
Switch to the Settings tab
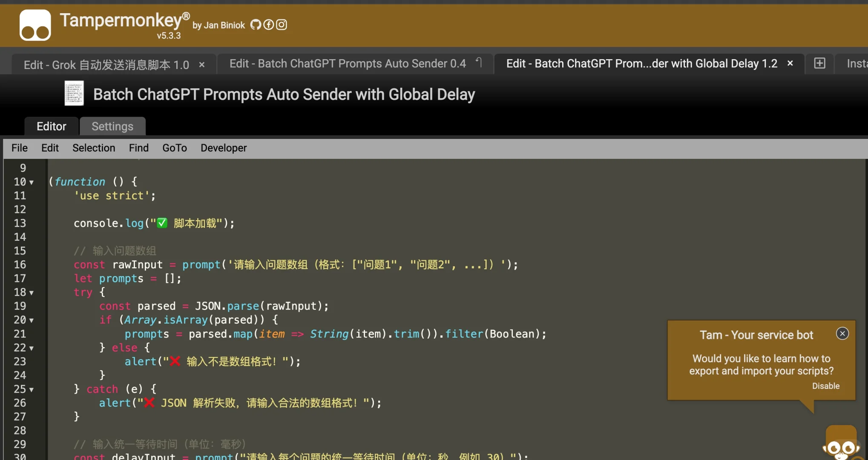[112, 126]
